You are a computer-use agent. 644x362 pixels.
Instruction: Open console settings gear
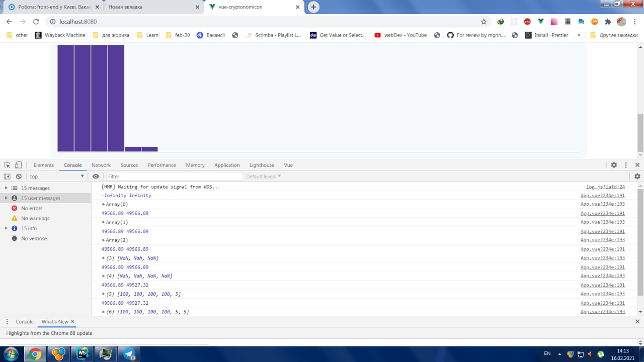point(637,176)
